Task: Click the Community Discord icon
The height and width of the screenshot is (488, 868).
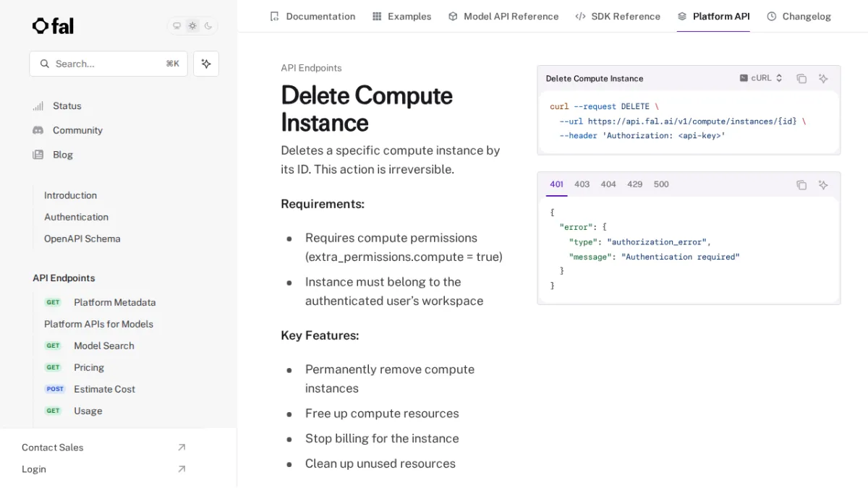Action: coord(38,130)
